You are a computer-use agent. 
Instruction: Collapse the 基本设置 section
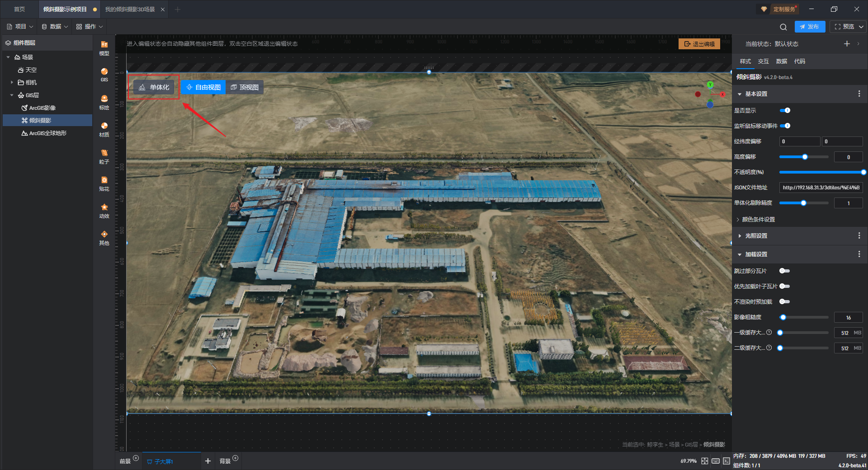point(740,94)
